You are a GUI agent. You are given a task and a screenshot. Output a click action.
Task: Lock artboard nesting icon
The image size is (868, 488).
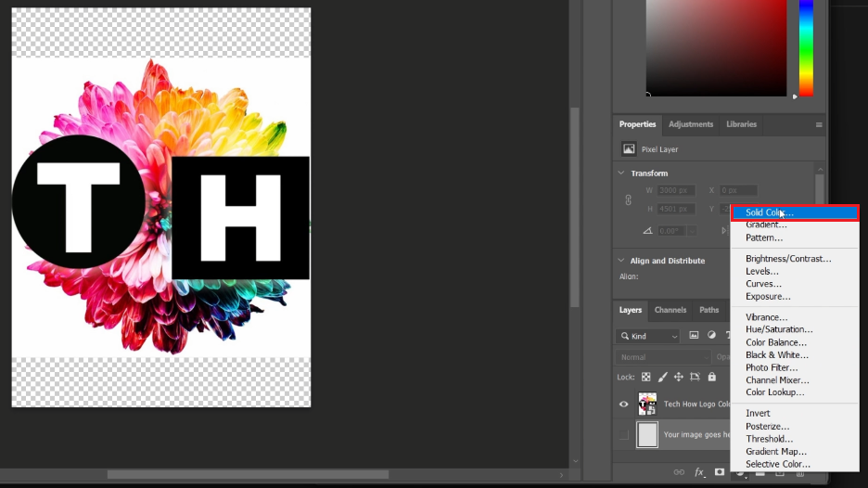point(695,378)
